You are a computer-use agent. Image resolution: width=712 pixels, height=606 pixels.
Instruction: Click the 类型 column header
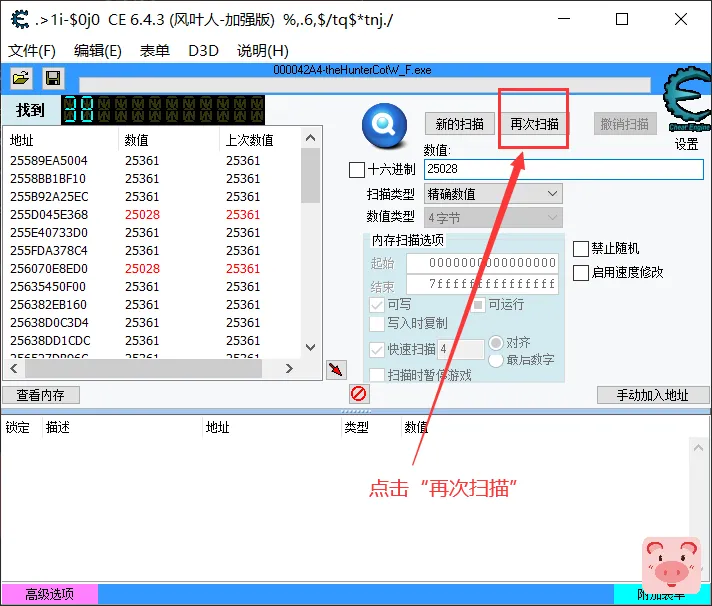click(371, 427)
